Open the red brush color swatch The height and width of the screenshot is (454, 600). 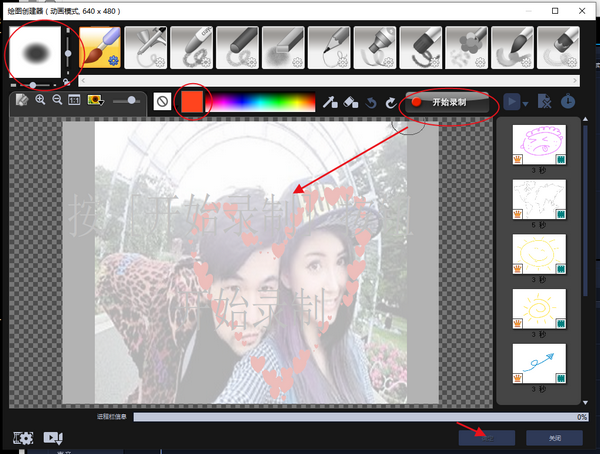[188, 102]
